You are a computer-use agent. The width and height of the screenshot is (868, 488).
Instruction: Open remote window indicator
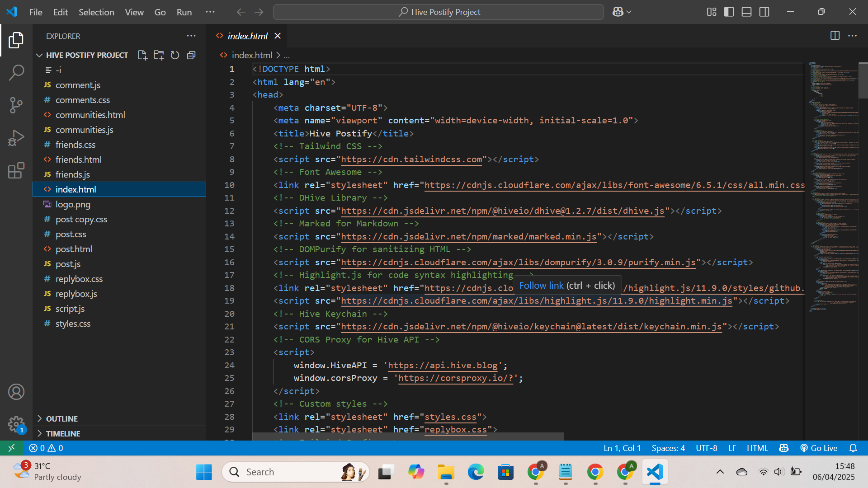click(11, 448)
